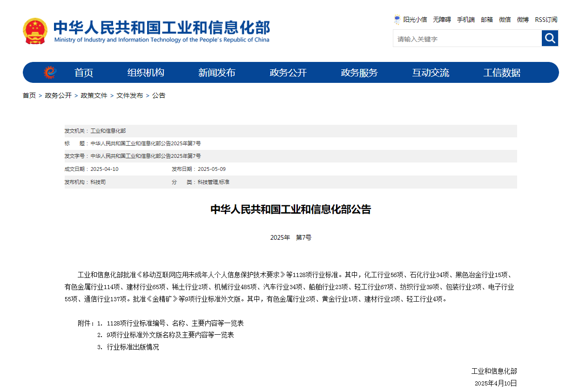Open the 手机端 mobile version link
Image resolution: width=573 pixels, height=392 pixels.
466,20
